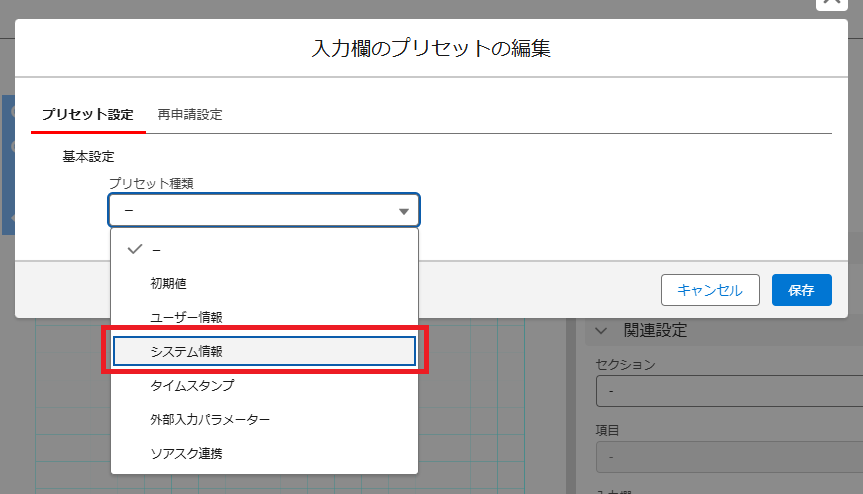Select 初期値 from the preset list

(x=168, y=283)
